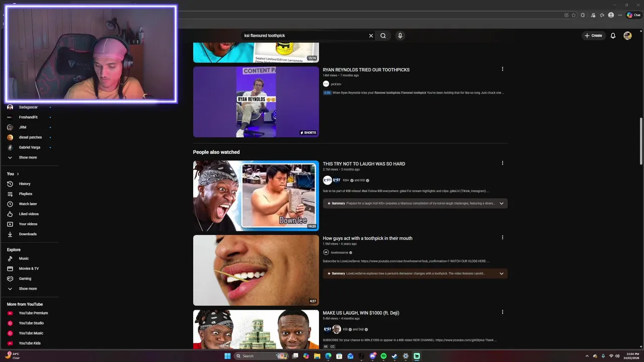Open the browser favorites list icon
Screen dimensions: 644x362
602,15
